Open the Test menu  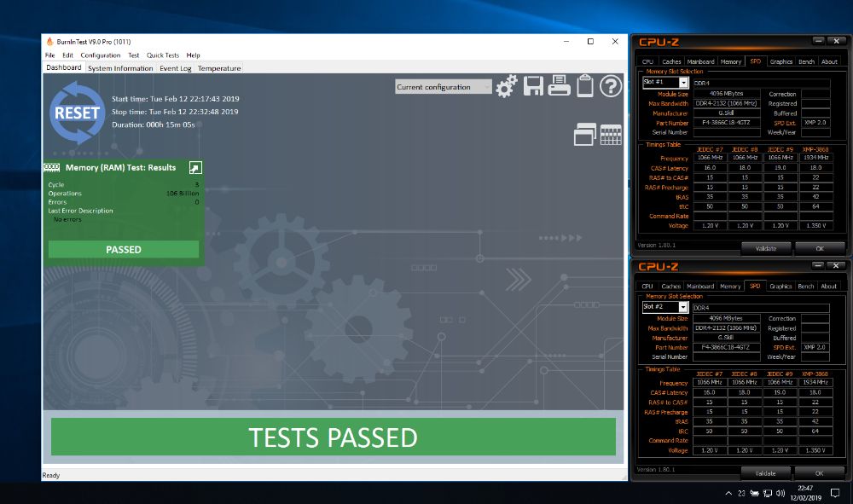(134, 55)
